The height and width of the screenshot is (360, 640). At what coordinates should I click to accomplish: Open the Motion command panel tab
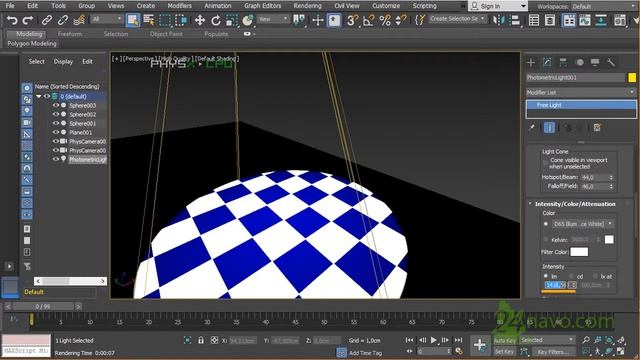(x=580, y=62)
